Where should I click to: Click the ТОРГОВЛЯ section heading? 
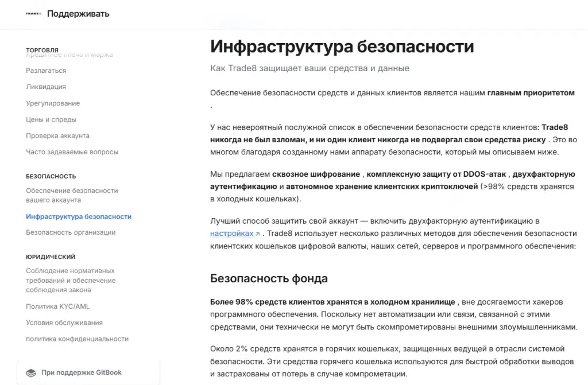click(x=42, y=50)
